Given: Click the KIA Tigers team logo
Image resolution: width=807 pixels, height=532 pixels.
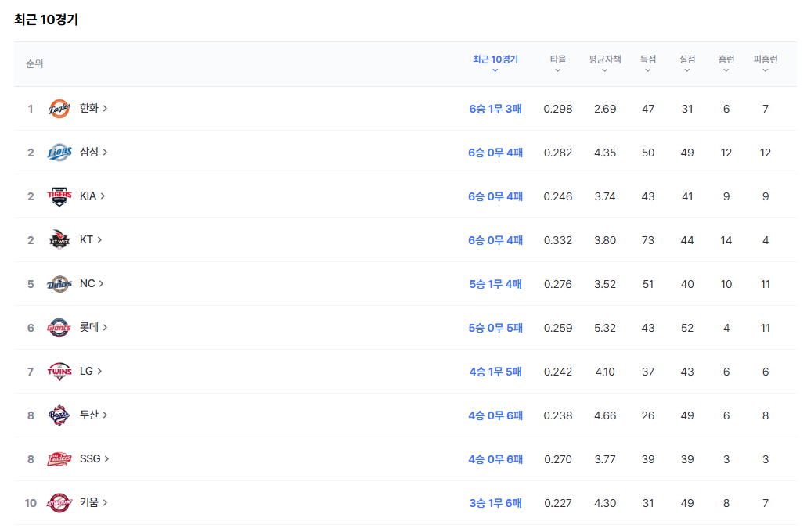Looking at the screenshot, I should (x=59, y=196).
